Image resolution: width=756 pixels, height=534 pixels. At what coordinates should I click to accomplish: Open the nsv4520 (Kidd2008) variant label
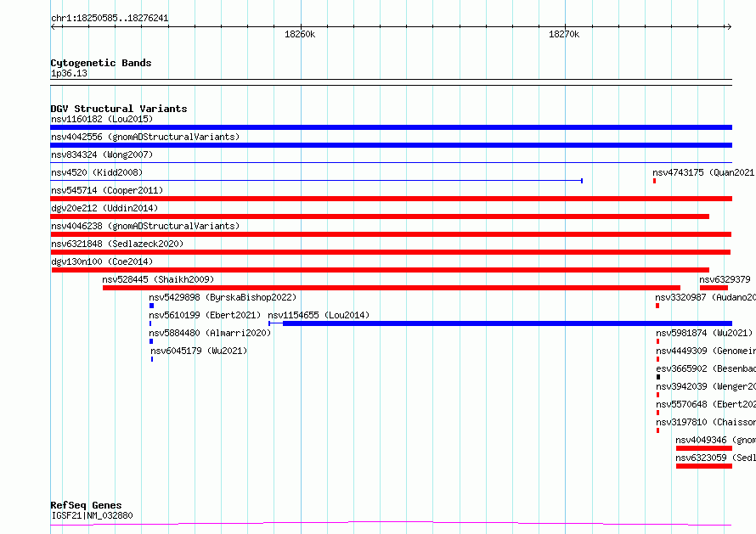pos(97,172)
